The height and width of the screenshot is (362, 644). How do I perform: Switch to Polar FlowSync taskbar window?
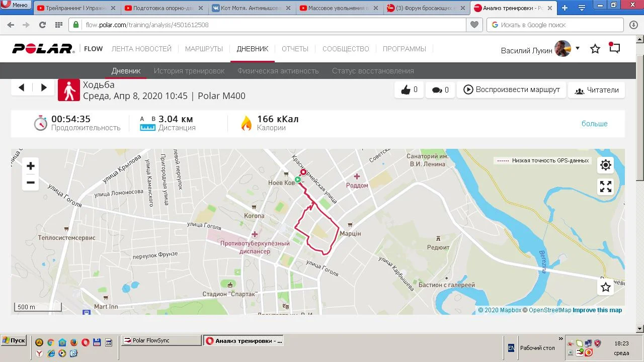[162, 340]
